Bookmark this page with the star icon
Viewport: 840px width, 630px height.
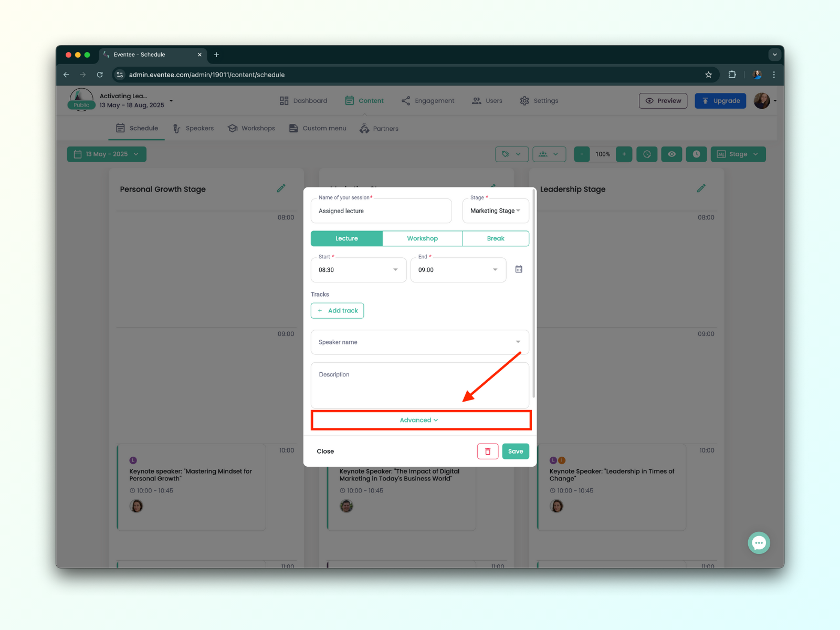tap(708, 75)
